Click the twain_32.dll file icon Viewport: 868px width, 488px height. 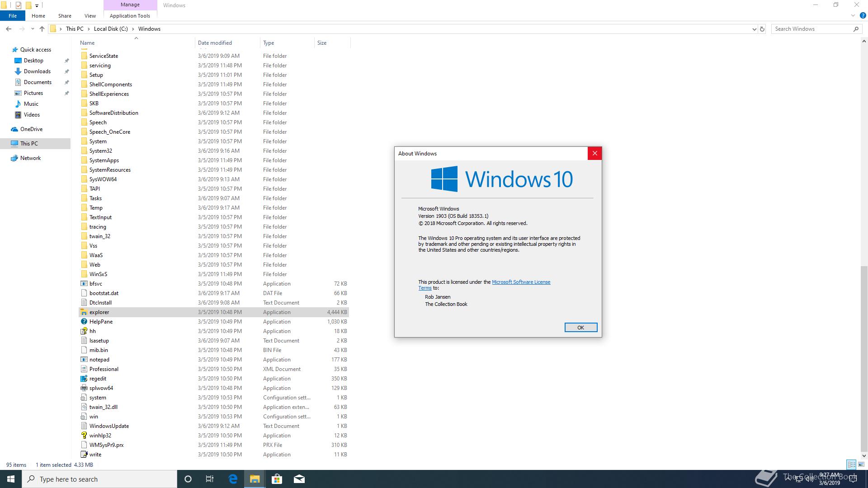click(84, 407)
